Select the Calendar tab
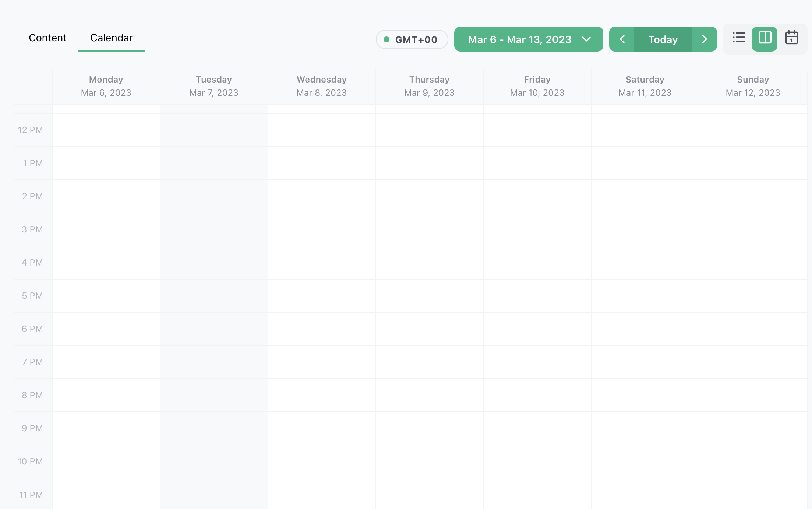The image size is (812, 509). click(x=111, y=38)
